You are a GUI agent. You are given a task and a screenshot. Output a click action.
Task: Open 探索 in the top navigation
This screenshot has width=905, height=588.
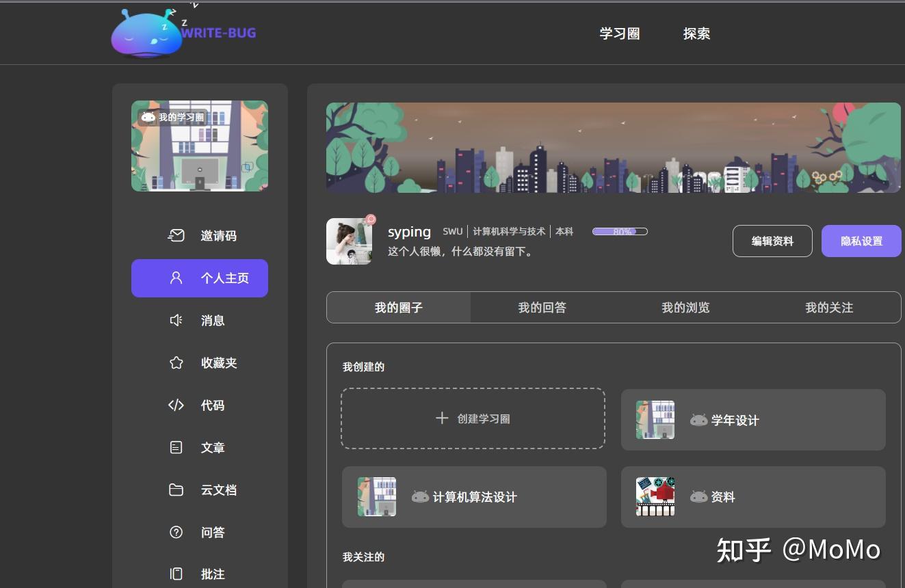[696, 33]
